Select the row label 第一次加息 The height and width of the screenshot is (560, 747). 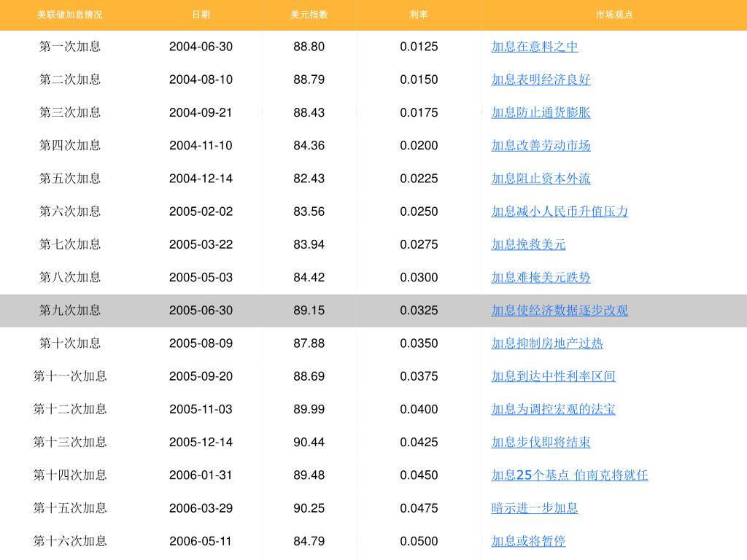pyautogui.click(x=70, y=47)
